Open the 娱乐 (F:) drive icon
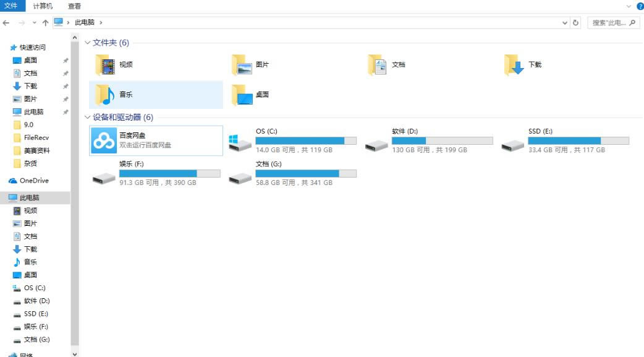Image resolution: width=644 pixels, height=357 pixels. [104, 178]
